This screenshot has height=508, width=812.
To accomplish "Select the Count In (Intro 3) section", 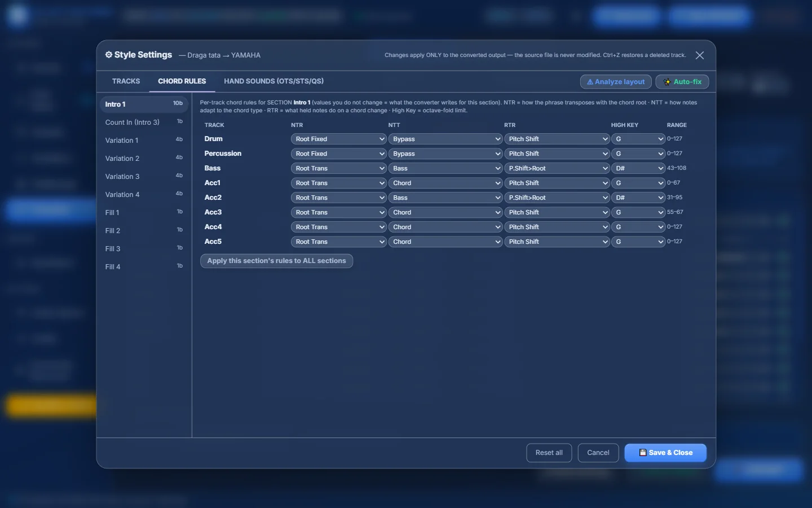I will tap(144, 122).
